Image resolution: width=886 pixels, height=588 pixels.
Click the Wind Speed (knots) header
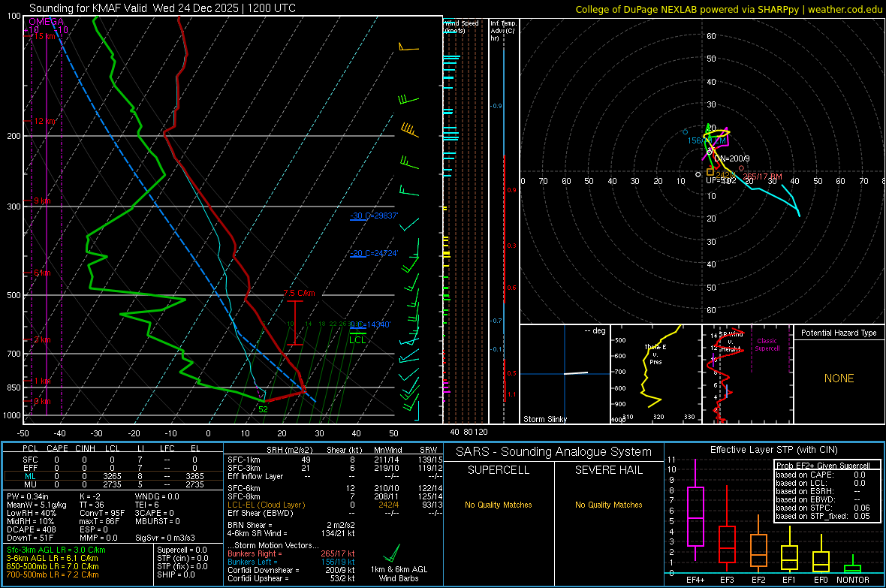462,26
